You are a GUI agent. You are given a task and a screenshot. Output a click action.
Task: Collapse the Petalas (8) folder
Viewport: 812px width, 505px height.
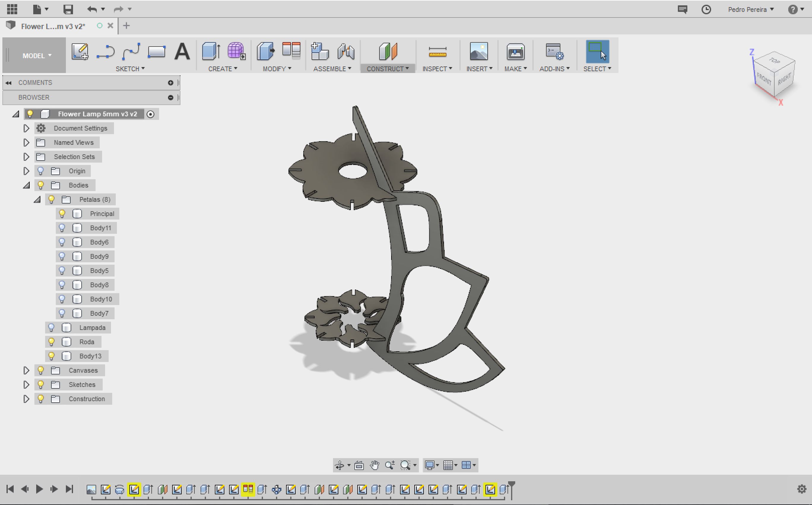[x=37, y=200]
